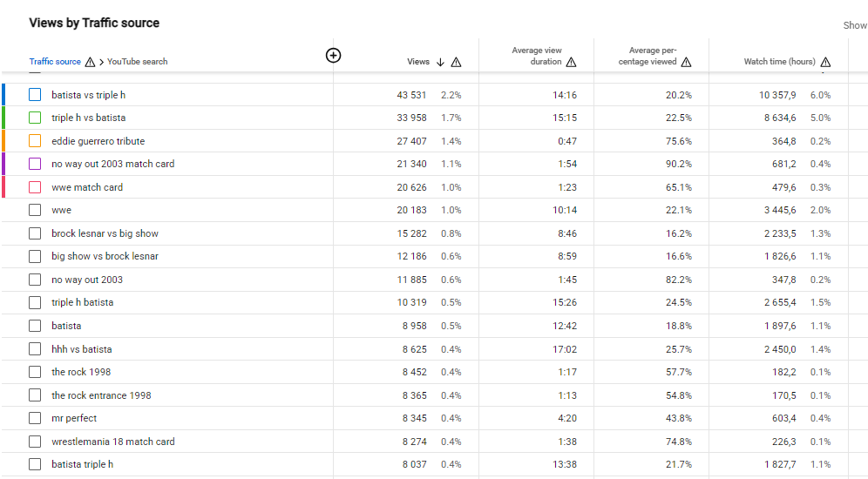868x479 pixels.
Task: Open the Traffic source breadcrumb link
Action: (55, 61)
